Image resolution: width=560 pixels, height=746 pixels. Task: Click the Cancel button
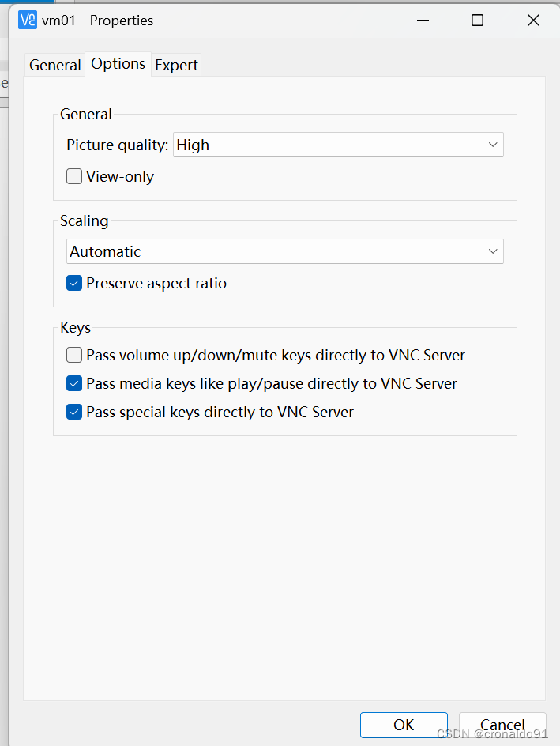pyautogui.click(x=502, y=725)
